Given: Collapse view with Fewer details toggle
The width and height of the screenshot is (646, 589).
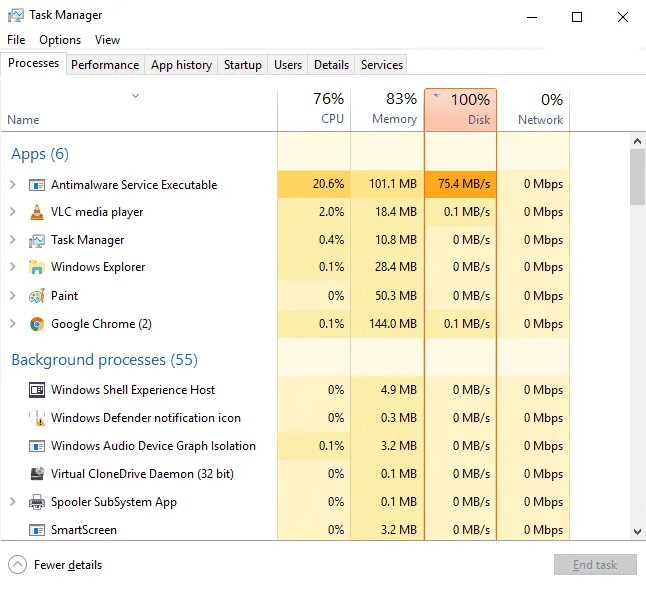Looking at the screenshot, I should pyautogui.click(x=18, y=565).
